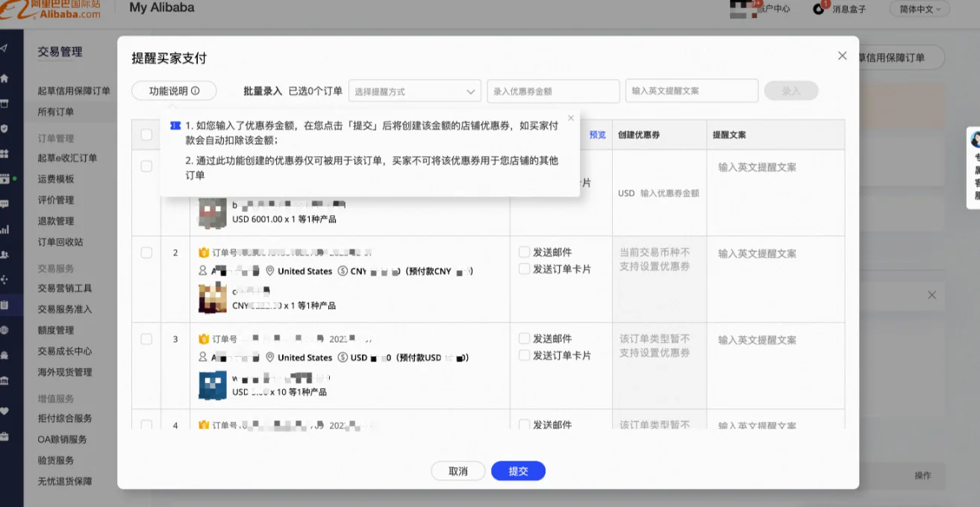Click the globe icon in left sidebar
The width and height of the screenshot is (980, 507).
click(x=4, y=330)
